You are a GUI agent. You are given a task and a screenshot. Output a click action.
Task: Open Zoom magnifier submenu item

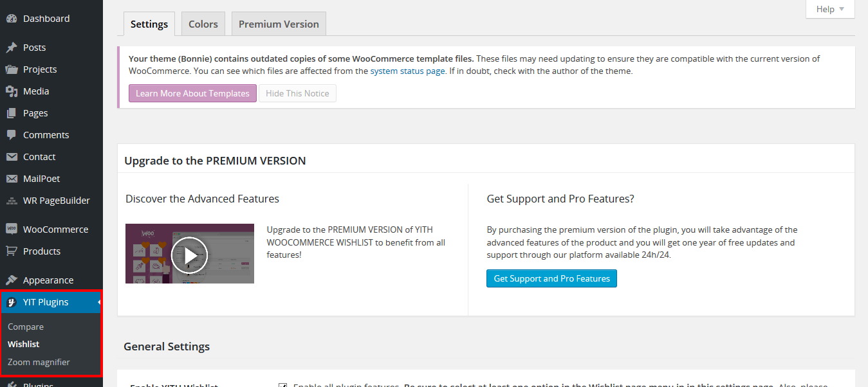click(39, 362)
